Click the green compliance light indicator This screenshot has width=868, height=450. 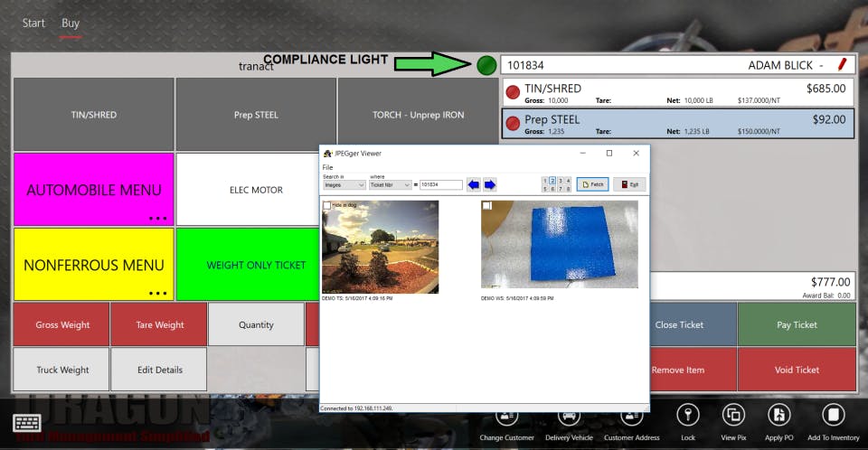click(x=486, y=65)
